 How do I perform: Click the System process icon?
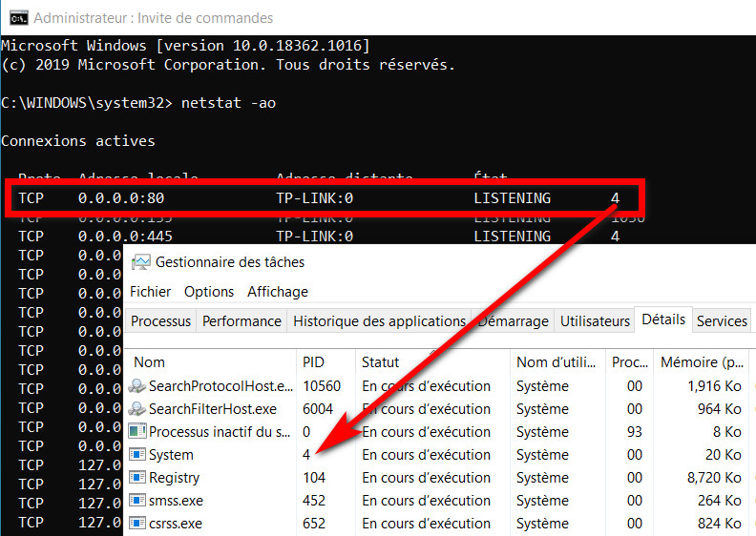pos(137,454)
